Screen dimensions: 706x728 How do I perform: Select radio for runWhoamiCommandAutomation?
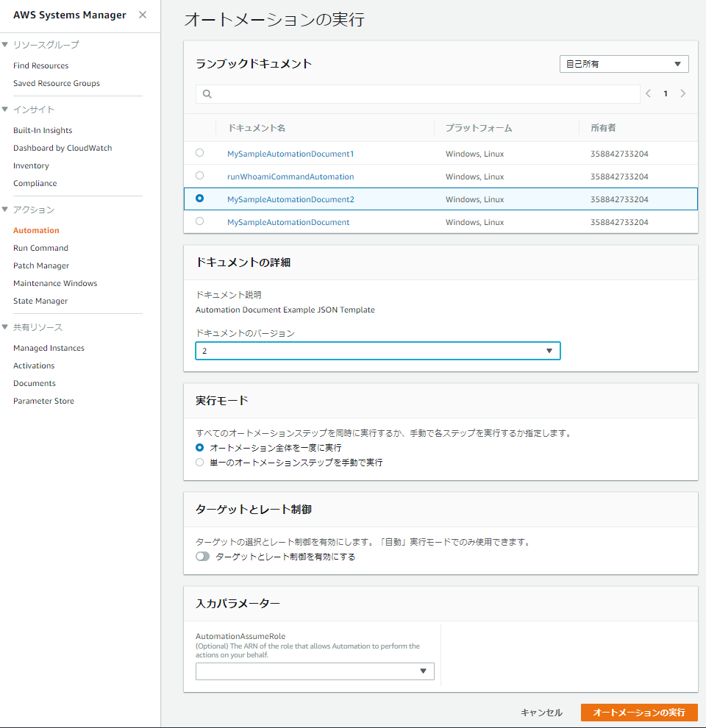[200, 176]
